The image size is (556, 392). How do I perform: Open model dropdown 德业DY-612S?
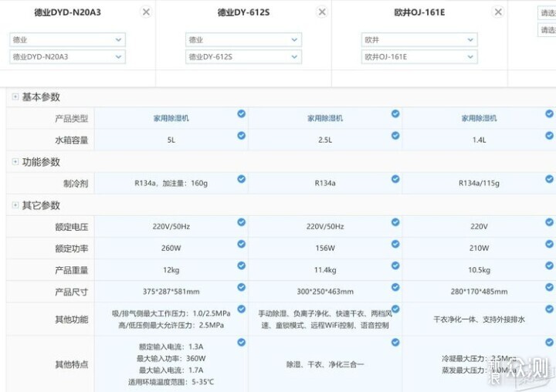click(243, 56)
